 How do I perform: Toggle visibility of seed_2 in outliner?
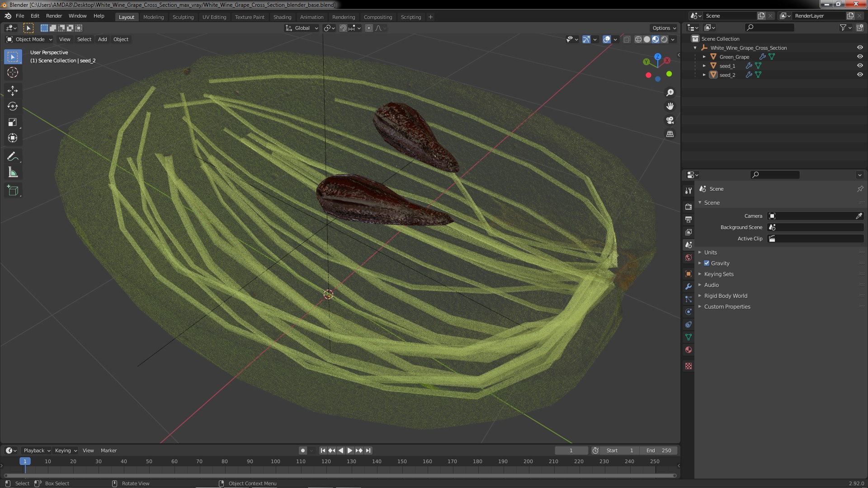pos(859,75)
